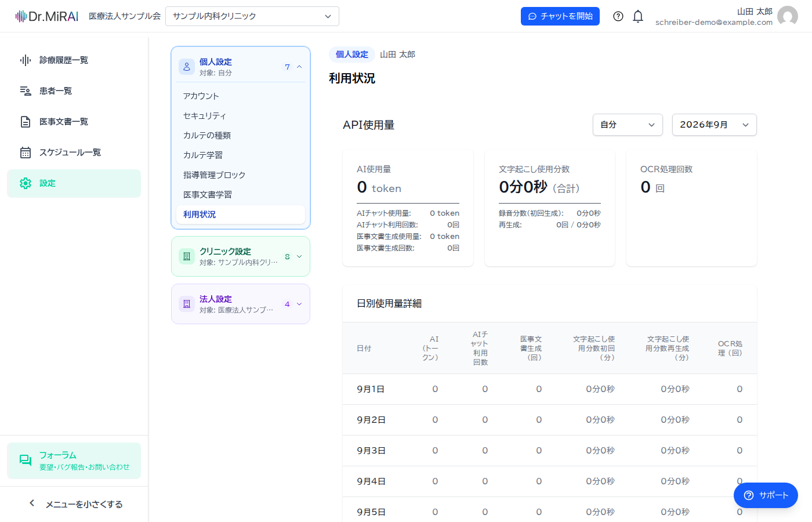Screen dimensions: 812x522
Task: Click the 医事文書生成回数 label
Action: click(x=386, y=248)
